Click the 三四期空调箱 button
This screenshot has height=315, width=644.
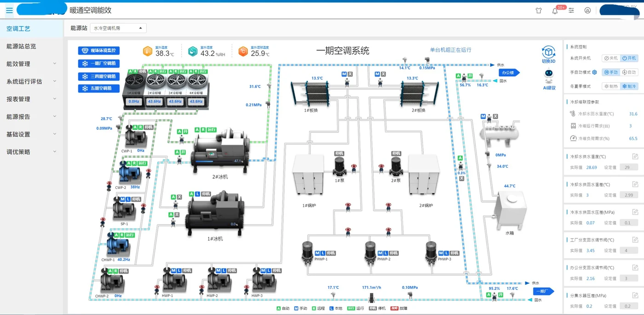(x=99, y=76)
